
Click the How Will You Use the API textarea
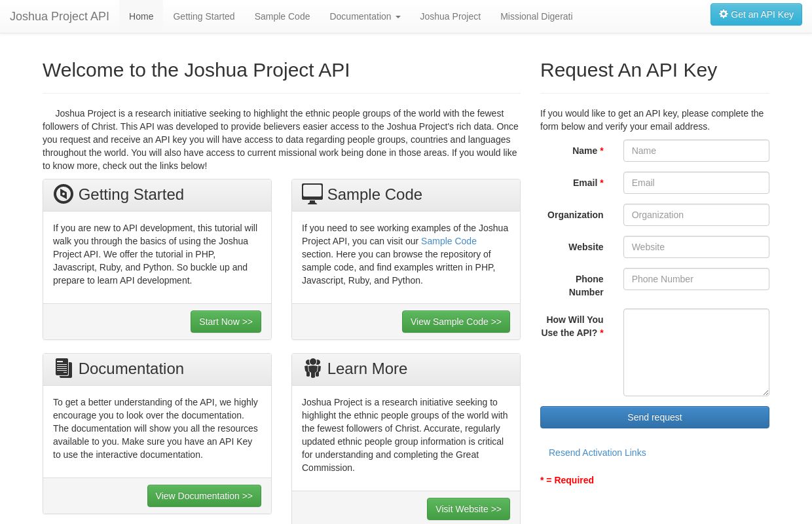(696, 352)
